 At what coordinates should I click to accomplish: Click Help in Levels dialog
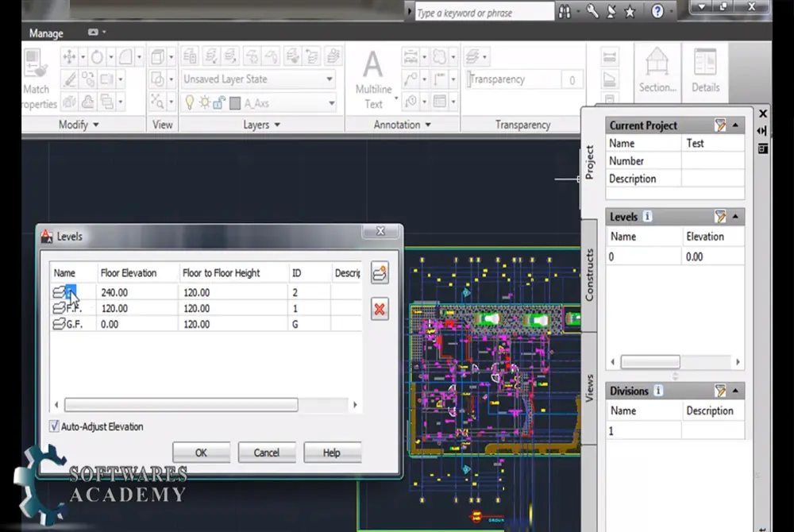click(332, 453)
